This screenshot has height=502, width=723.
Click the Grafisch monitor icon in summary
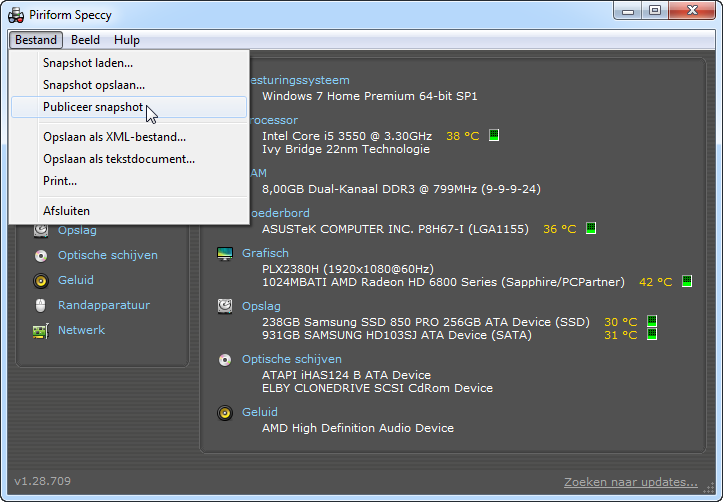[x=225, y=254]
